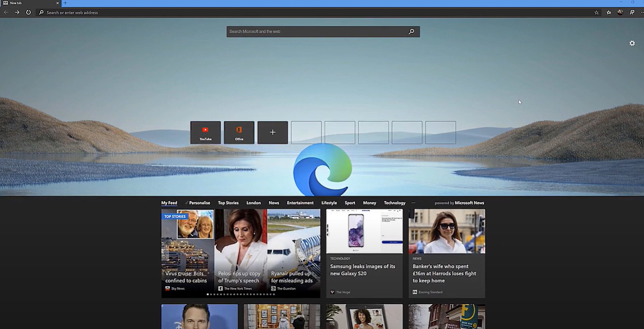Click The Verge source icon
This screenshot has height=329, width=644.
click(x=332, y=292)
